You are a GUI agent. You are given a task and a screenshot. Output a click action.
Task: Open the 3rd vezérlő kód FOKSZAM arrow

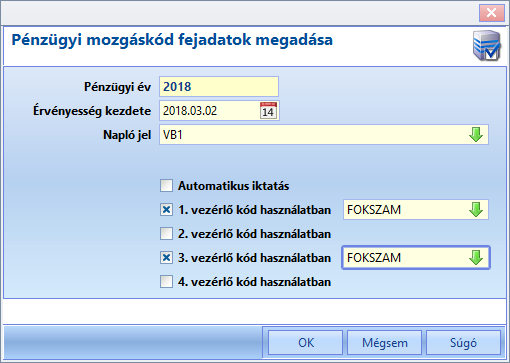[476, 258]
